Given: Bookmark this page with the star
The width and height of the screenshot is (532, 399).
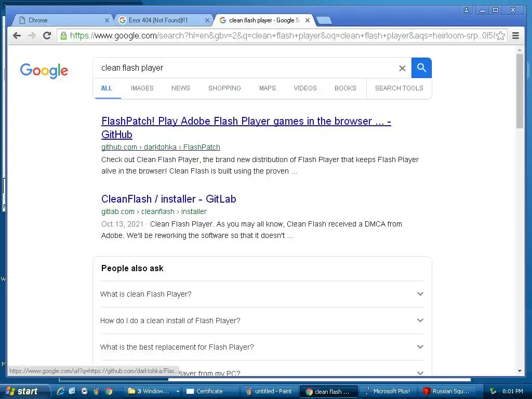Looking at the screenshot, I should [x=500, y=36].
